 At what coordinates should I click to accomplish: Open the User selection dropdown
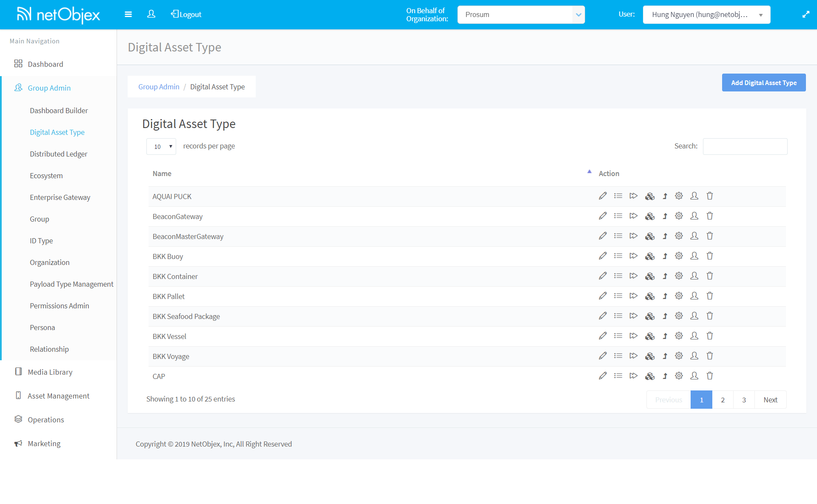click(706, 14)
